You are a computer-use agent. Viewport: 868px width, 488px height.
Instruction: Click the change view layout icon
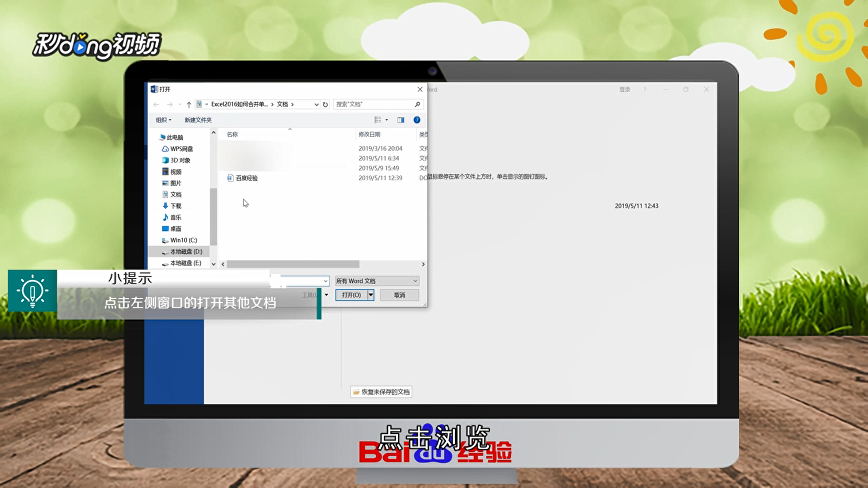click(x=378, y=120)
